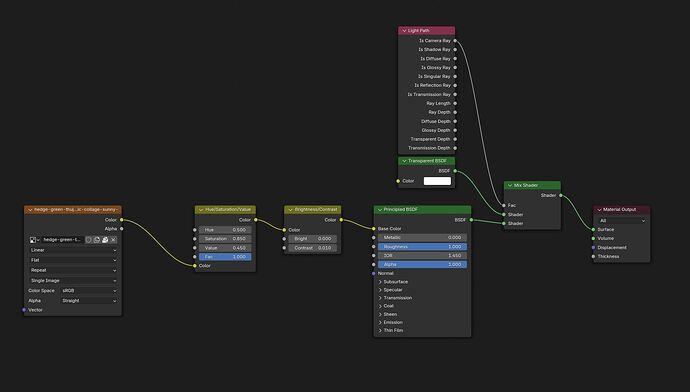The height and width of the screenshot is (392, 690).
Task: Click the Vector input socket
Action: 24,310
